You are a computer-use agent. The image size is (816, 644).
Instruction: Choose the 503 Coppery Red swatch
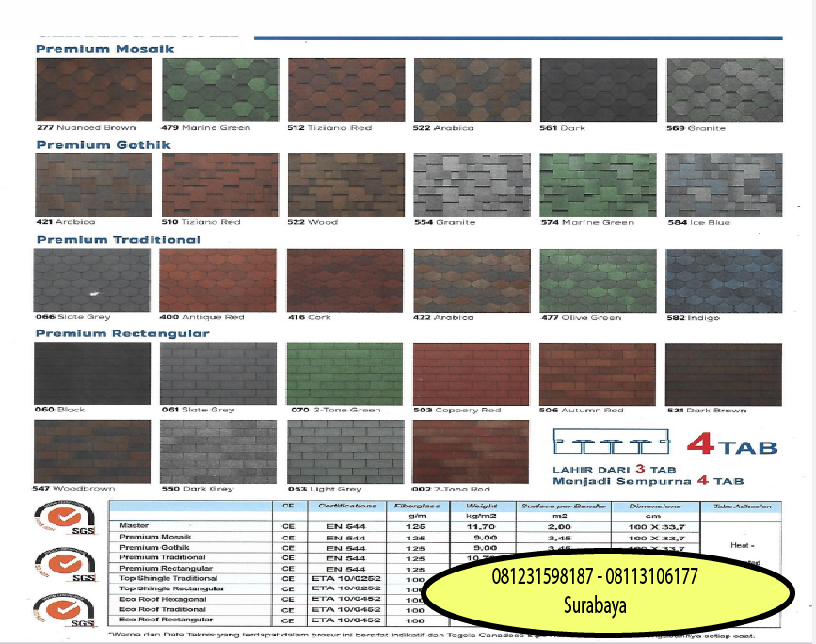coord(471,374)
